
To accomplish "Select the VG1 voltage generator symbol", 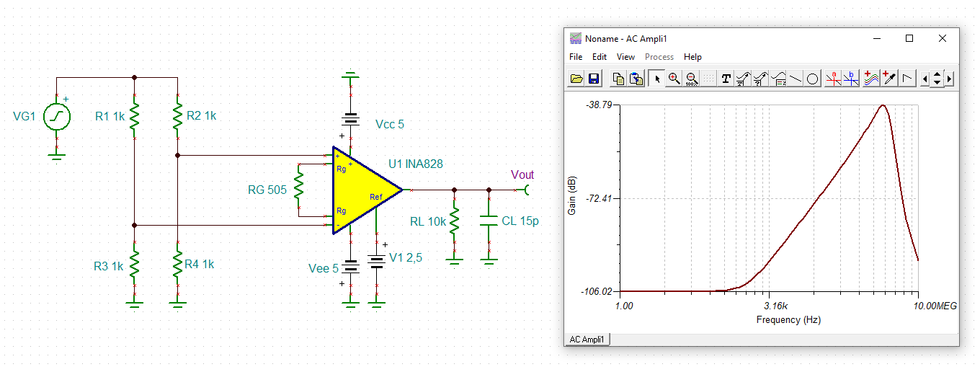I will 57,116.
